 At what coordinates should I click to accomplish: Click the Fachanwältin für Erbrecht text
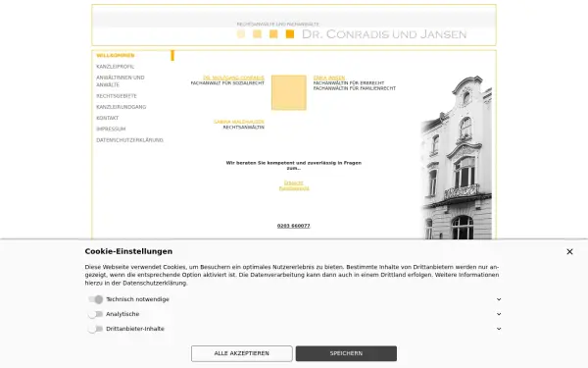tap(349, 83)
